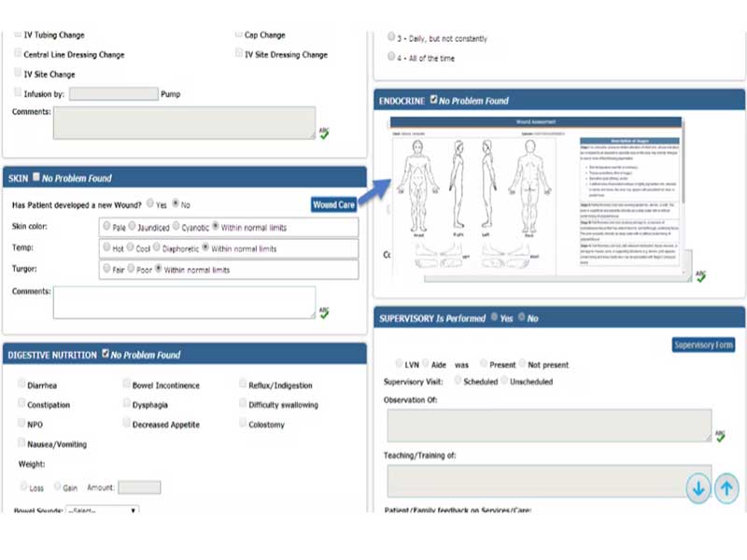Viewport: 747px width, 560px height.
Task: Check Decreased Appetite
Action: coord(126,423)
